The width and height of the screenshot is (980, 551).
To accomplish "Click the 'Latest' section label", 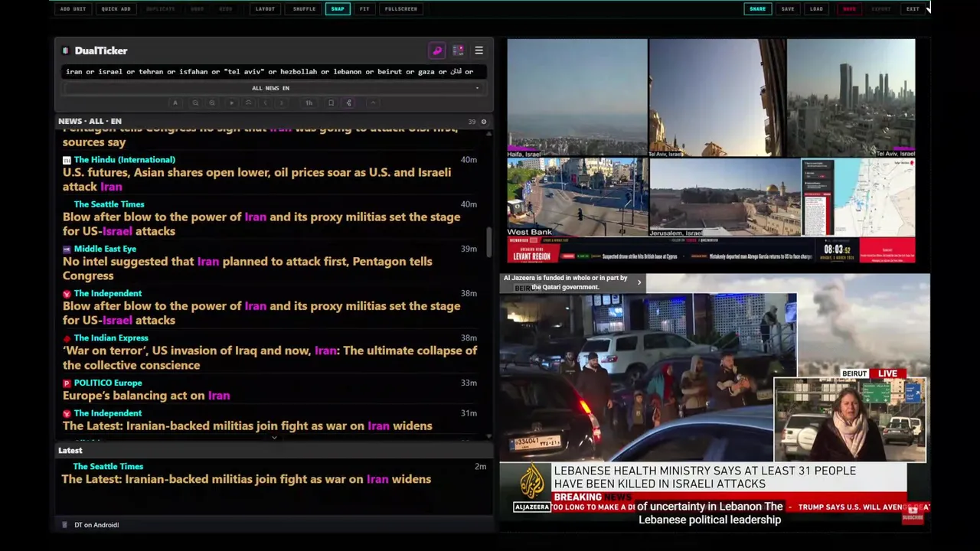I will coord(70,451).
